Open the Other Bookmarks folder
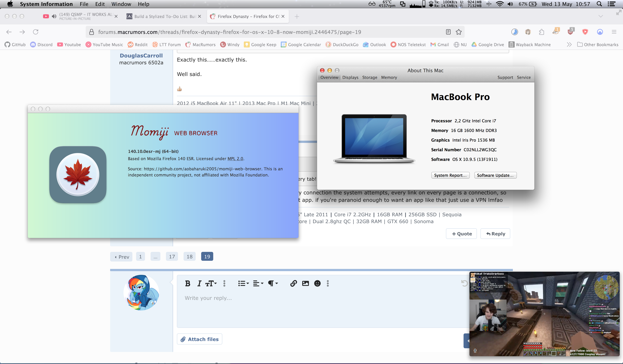This screenshot has height=364, width=623. click(598, 44)
